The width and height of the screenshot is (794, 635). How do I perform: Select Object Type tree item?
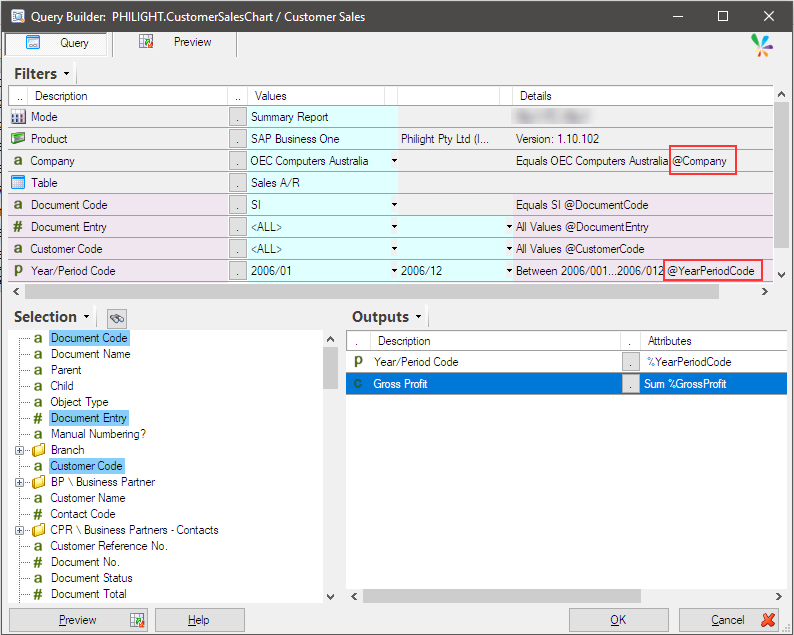pos(80,402)
